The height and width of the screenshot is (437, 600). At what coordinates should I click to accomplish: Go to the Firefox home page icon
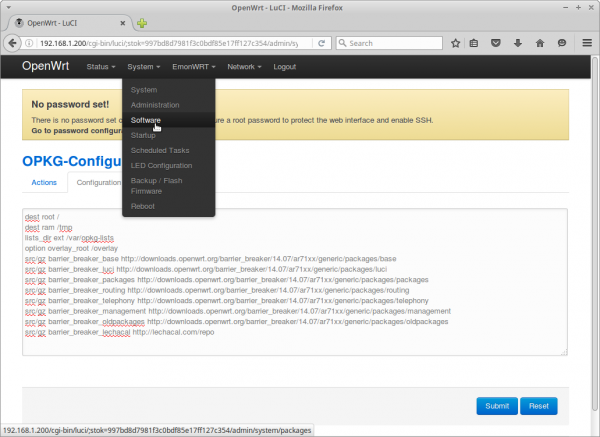tap(540, 43)
